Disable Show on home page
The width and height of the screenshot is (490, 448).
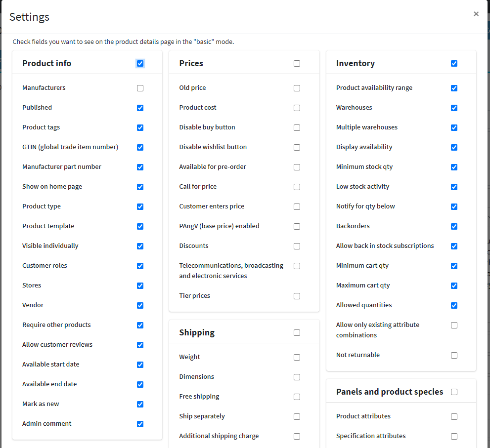(140, 187)
